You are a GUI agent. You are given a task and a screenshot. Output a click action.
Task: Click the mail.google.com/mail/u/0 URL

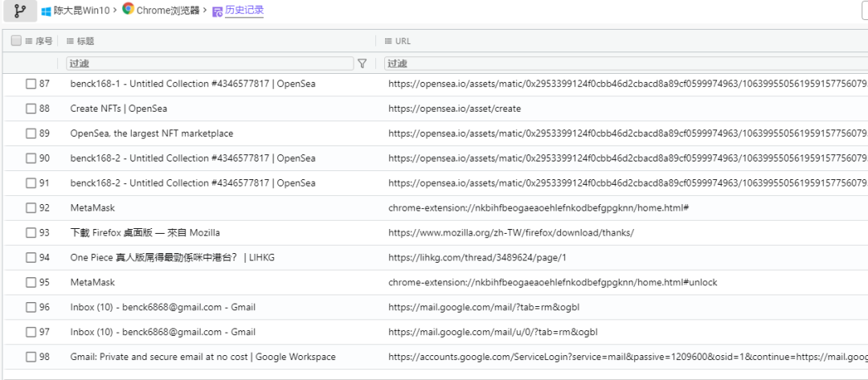(493, 332)
